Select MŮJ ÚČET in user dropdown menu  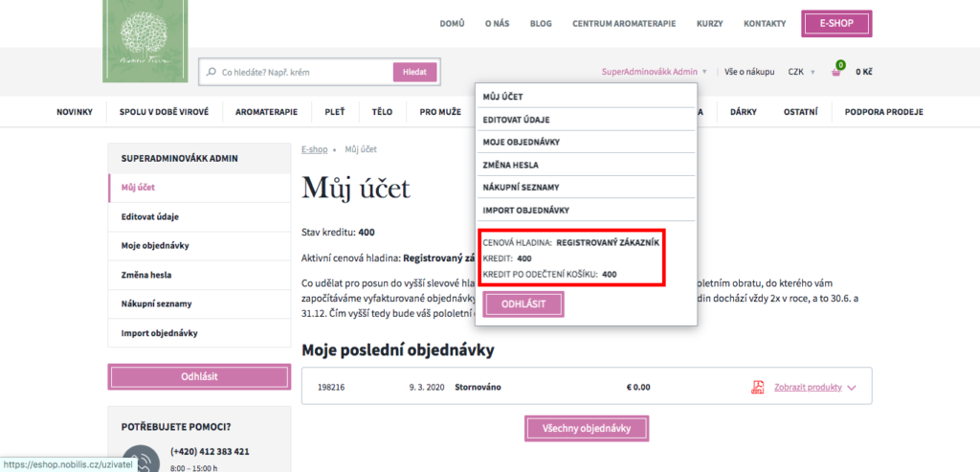click(587, 97)
